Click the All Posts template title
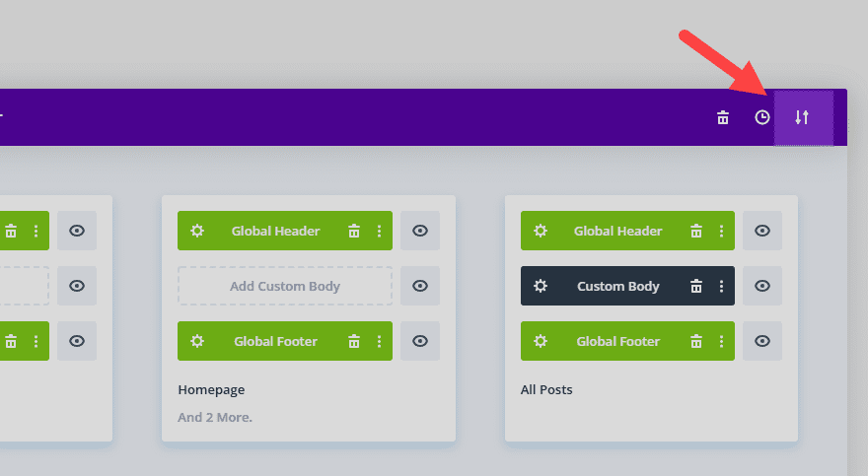 pos(546,389)
